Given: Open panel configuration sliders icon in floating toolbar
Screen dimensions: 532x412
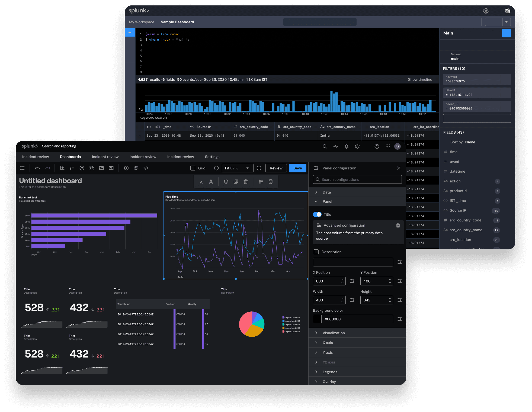Looking at the screenshot, I should [x=261, y=182].
